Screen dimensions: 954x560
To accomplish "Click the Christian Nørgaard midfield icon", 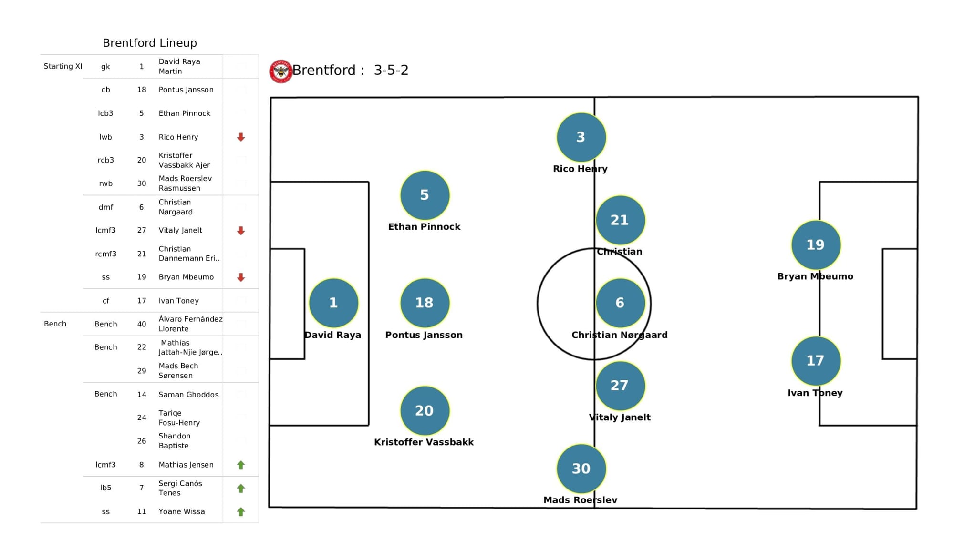I will (x=619, y=303).
